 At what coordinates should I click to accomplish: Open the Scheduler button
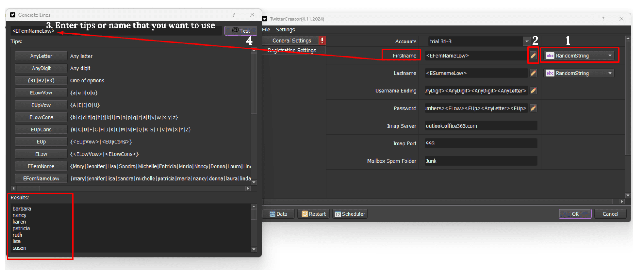[350, 214]
